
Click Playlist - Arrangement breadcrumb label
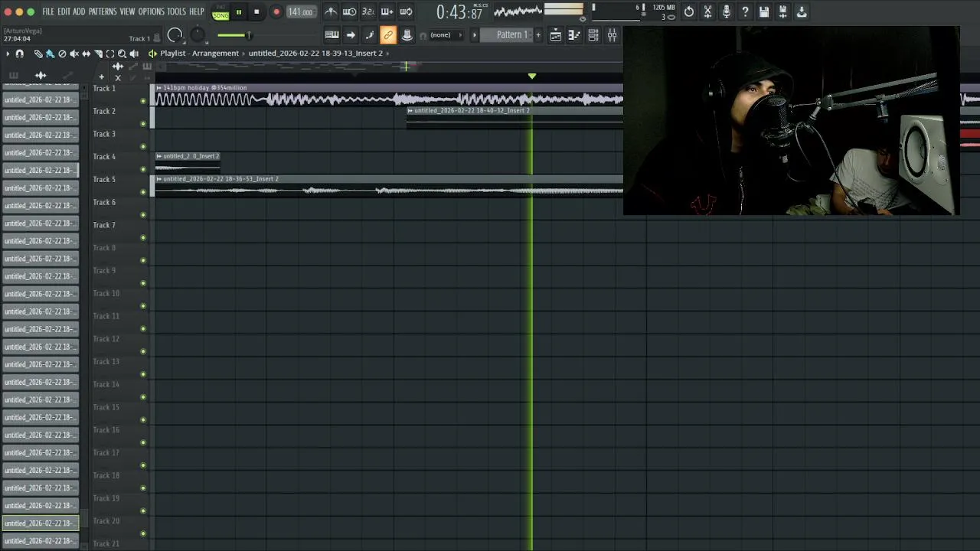point(199,54)
